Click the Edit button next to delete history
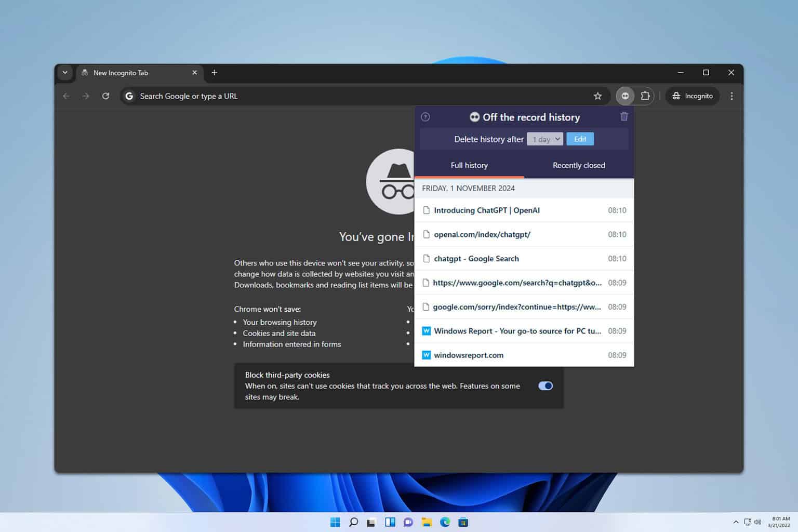 point(580,139)
